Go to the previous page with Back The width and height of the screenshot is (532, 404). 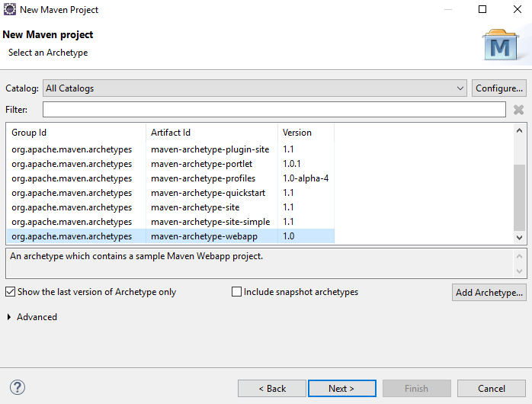click(x=272, y=389)
